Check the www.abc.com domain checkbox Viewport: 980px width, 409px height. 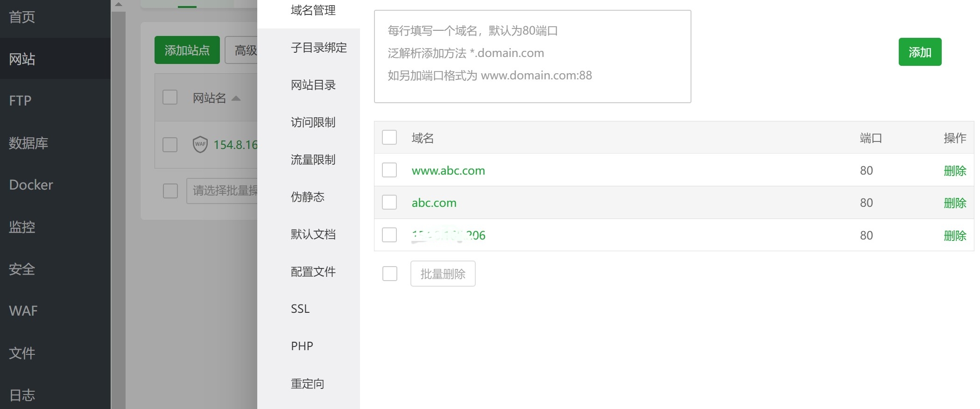389,170
